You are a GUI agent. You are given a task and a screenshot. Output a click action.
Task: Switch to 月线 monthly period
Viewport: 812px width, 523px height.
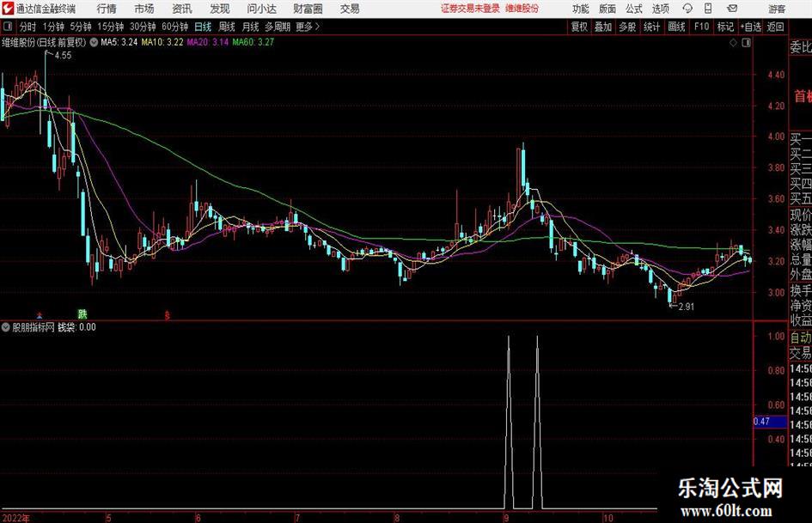pos(251,27)
